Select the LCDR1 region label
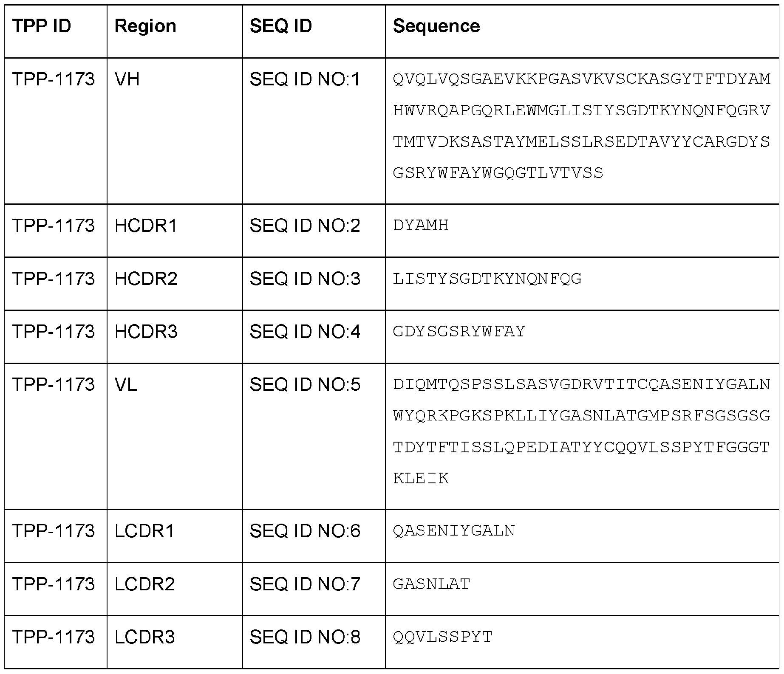Viewport: 784px width, 674px height. click(144, 531)
